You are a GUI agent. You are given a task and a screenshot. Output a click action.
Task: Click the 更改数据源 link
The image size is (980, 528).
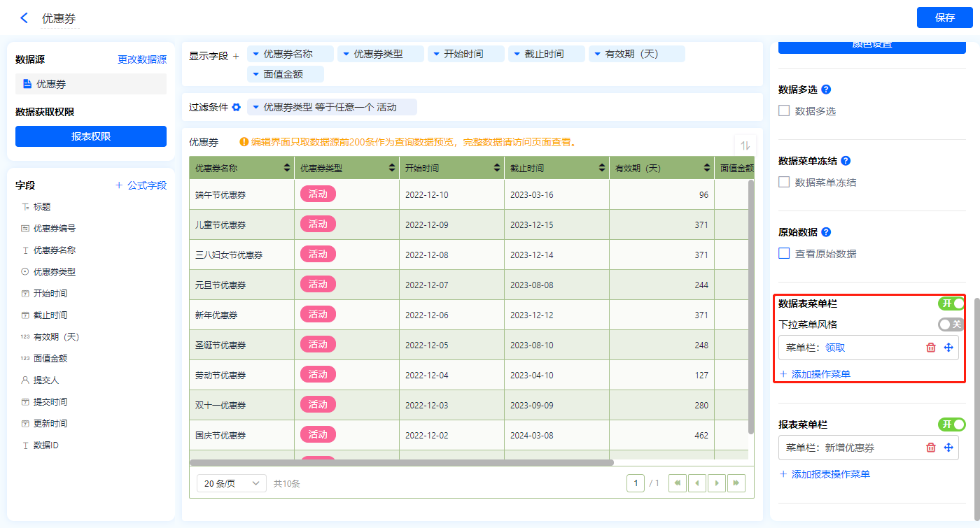click(x=142, y=60)
